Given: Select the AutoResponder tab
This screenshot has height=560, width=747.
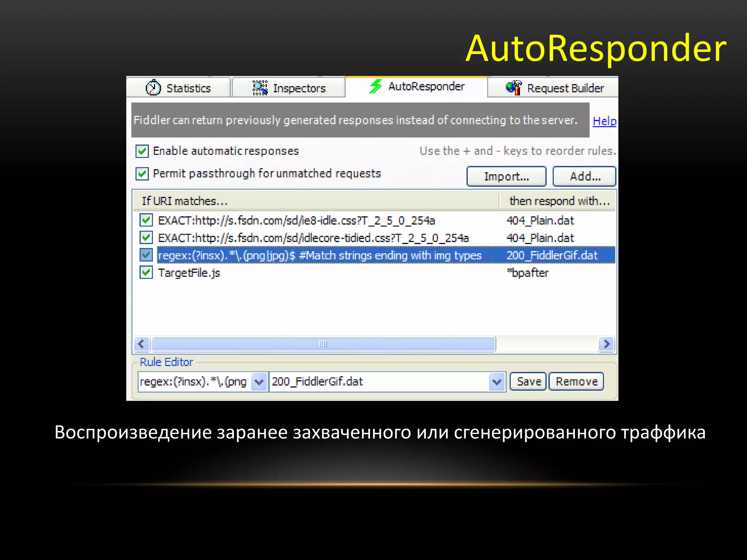Looking at the screenshot, I should (417, 87).
